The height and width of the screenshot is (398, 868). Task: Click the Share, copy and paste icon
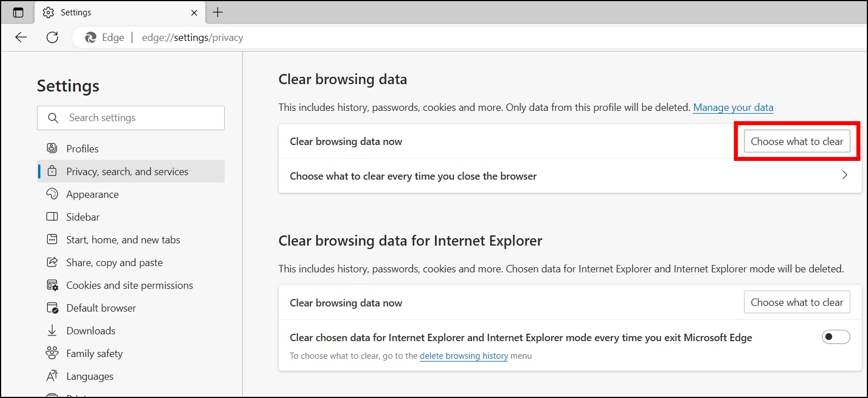52,262
